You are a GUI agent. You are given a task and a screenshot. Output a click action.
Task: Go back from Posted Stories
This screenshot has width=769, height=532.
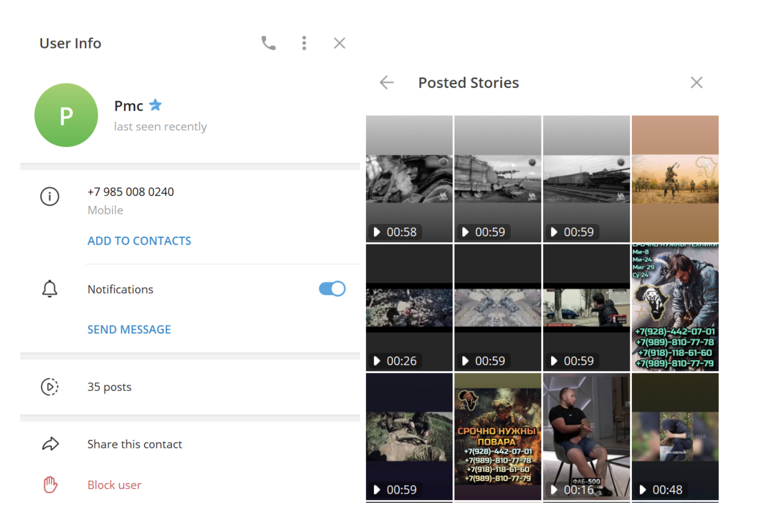pyautogui.click(x=387, y=82)
